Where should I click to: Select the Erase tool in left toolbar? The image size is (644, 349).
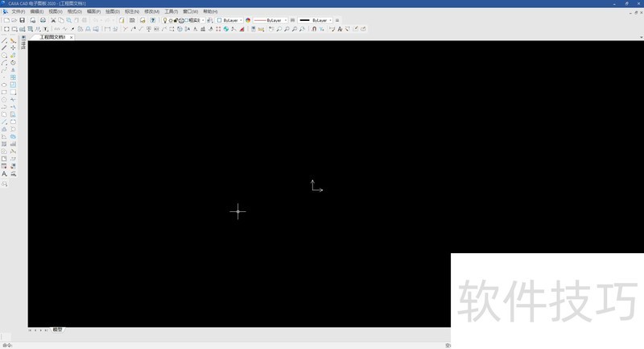click(13, 40)
